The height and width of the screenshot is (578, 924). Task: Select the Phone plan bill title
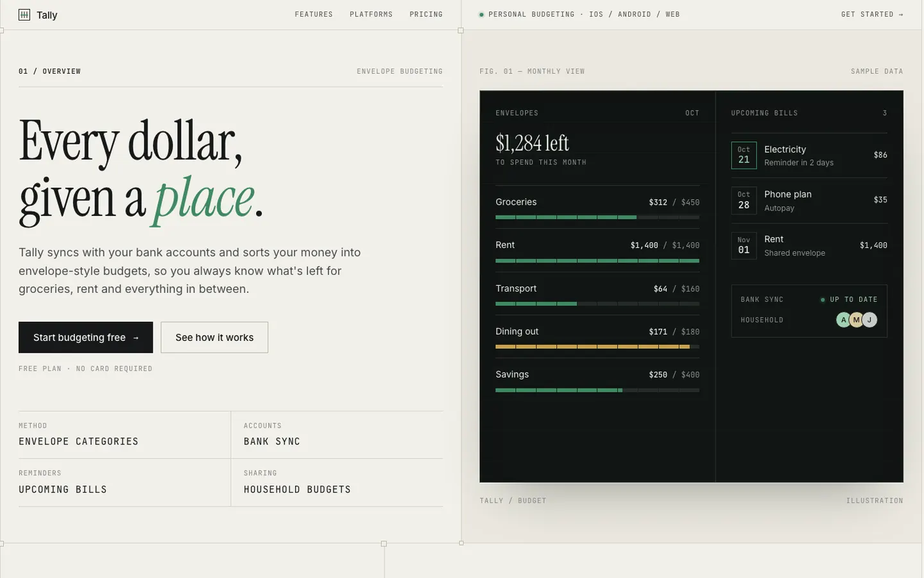pos(788,194)
